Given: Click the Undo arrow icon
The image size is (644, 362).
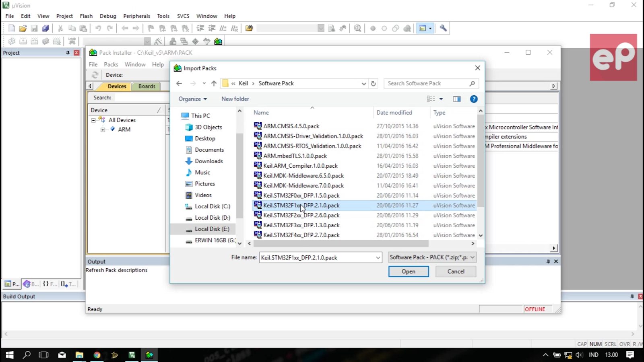Looking at the screenshot, I should (98, 28).
